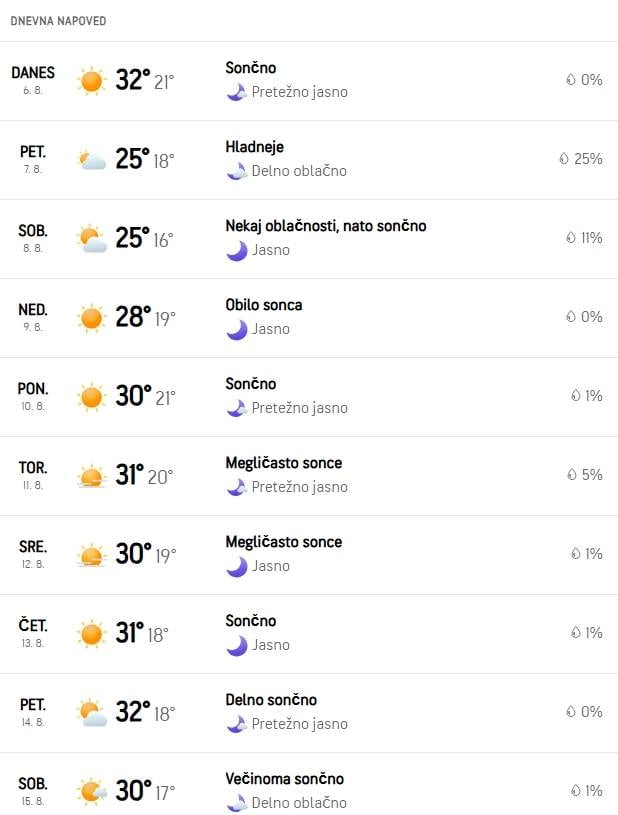Click the hazy sun icon for Tor. 11. 8.

[91, 476]
